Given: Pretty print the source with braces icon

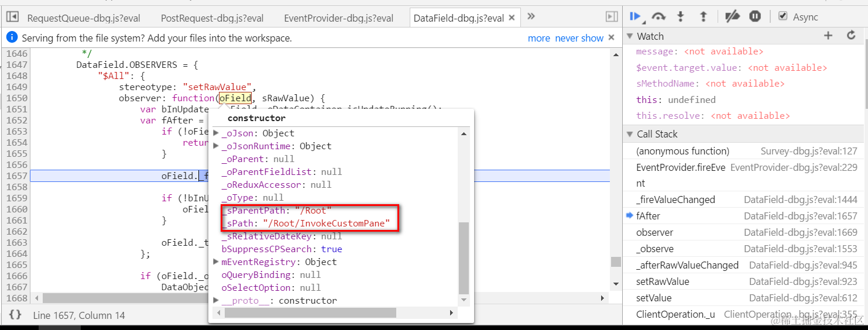Looking at the screenshot, I should [x=15, y=315].
